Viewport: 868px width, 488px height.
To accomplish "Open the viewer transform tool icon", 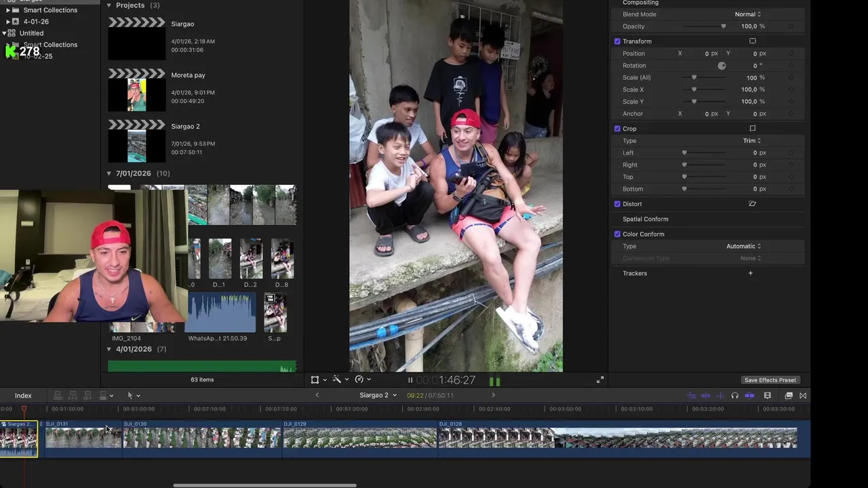I will 315,380.
